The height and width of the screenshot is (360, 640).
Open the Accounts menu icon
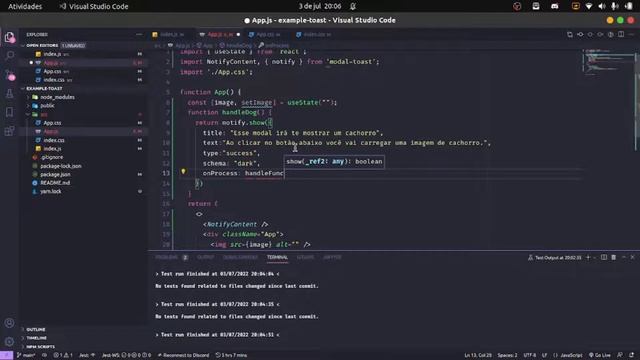(x=9, y=323)
